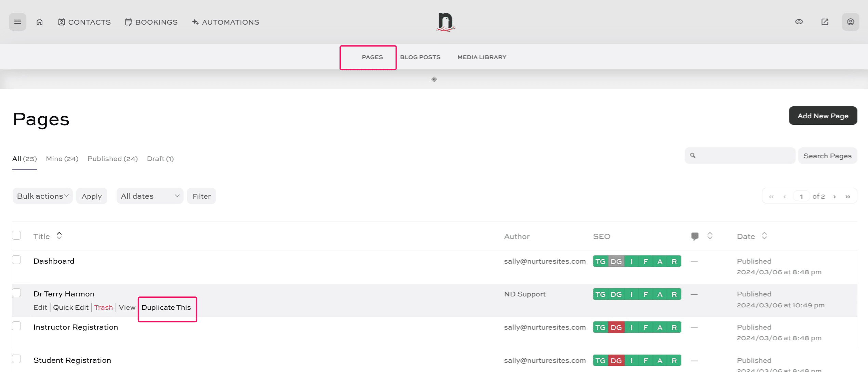Click the Nurture logo in header
Image resolution: width=868 pixels, height=372 pixels.
(x=445, y=22)
